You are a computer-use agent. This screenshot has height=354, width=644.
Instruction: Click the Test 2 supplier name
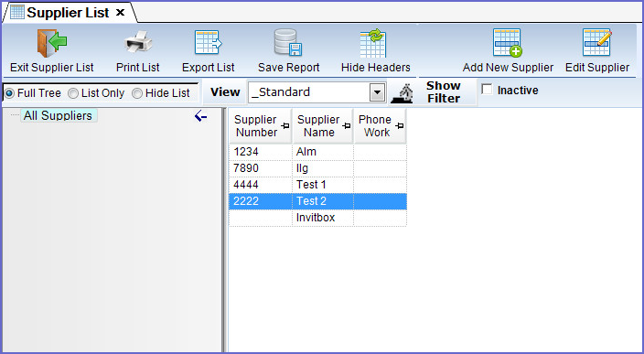[x=311, y=201]
